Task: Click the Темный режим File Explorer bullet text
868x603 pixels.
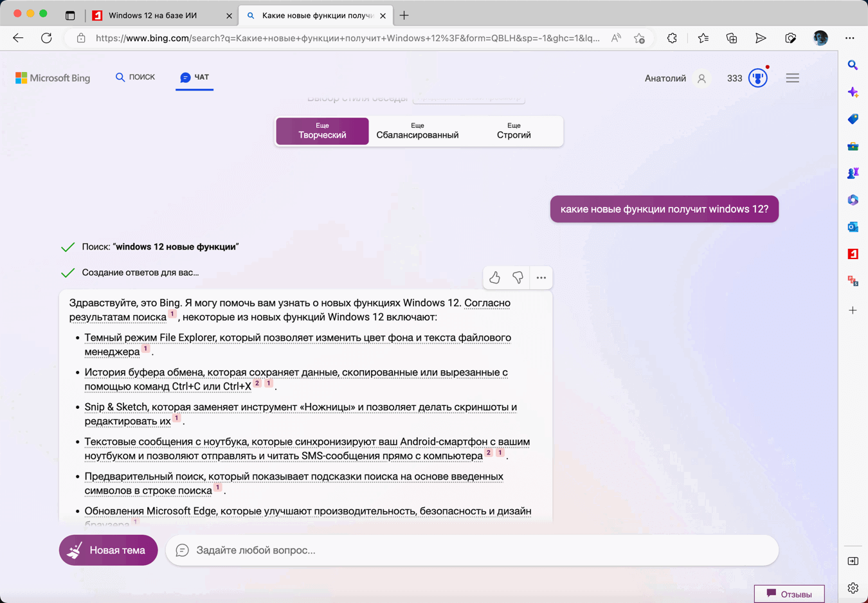Action: click(298, 345)
